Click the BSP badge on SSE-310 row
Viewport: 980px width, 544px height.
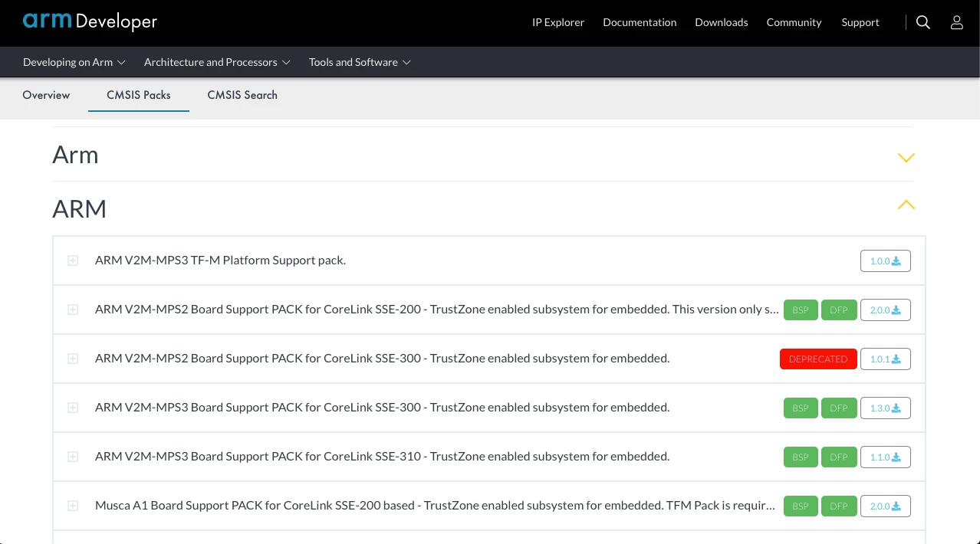click(801, 457)
